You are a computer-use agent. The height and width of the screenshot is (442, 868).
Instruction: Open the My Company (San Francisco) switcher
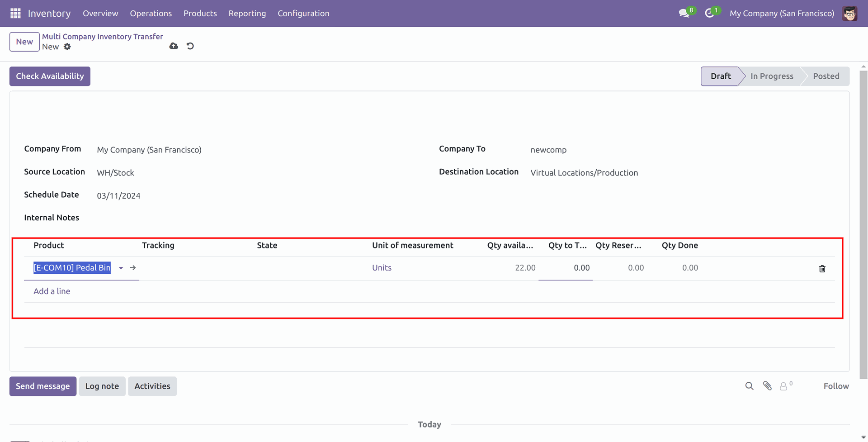[781, 14]
